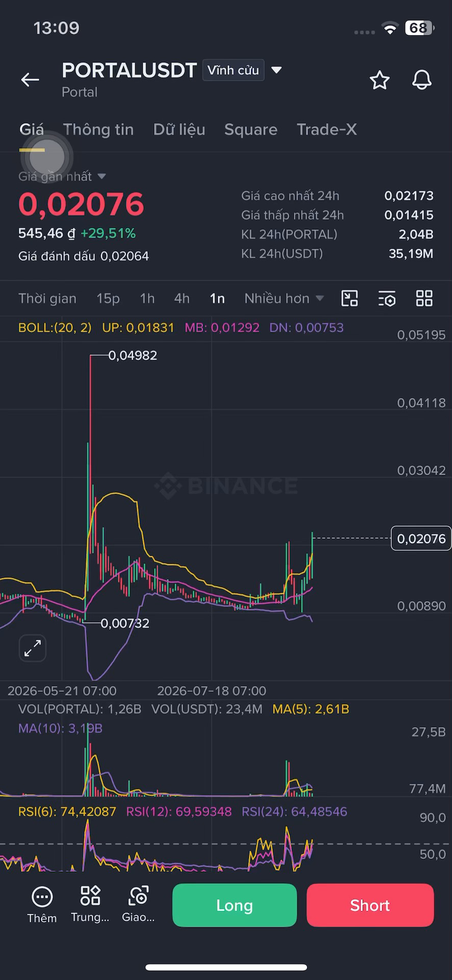Tap the back arrow icon
The height and width of the screenshot is (980, 452).
pos(30,80)
